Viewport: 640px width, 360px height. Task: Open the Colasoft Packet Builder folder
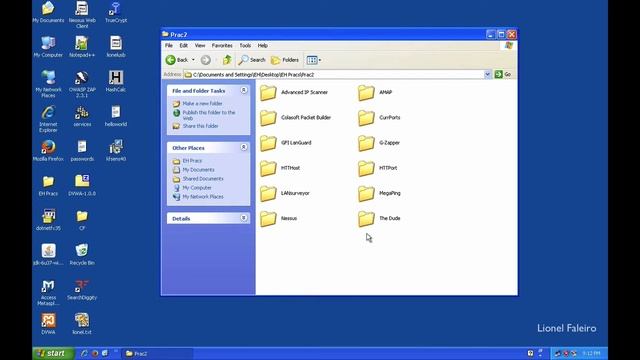[x=296, y=118]
